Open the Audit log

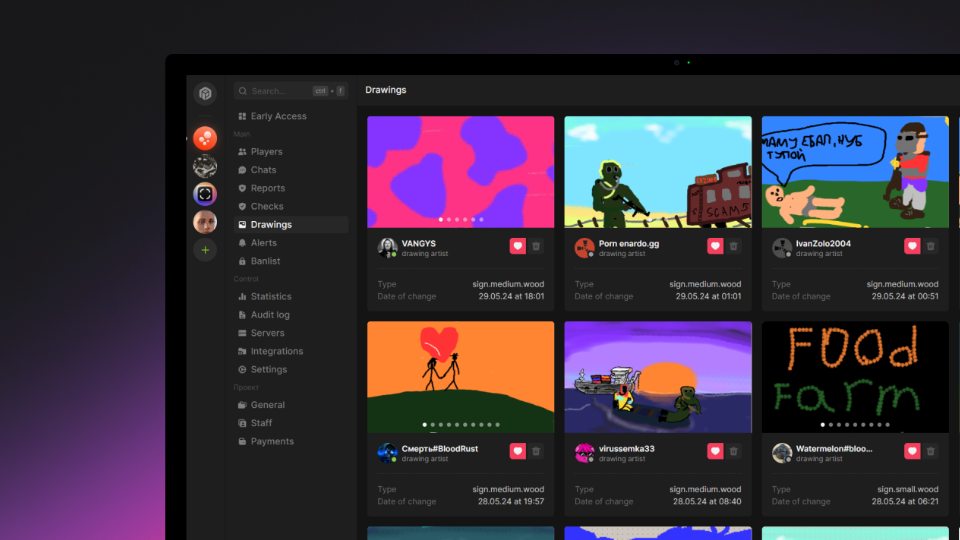coord(291,315)
